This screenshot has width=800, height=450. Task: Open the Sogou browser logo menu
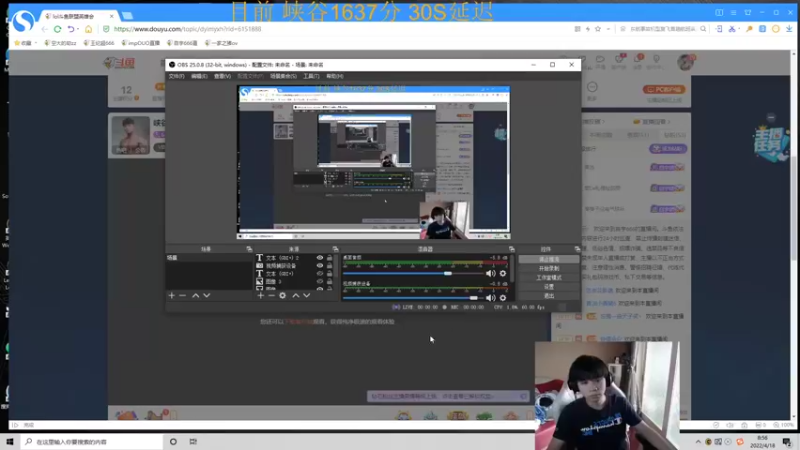click(23, 21)
